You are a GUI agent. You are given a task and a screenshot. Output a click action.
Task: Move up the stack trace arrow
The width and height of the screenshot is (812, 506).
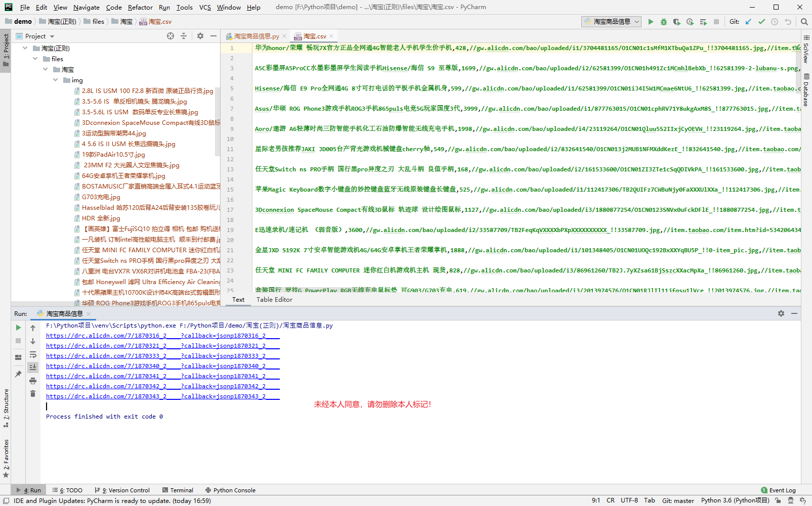pos(33,328)
